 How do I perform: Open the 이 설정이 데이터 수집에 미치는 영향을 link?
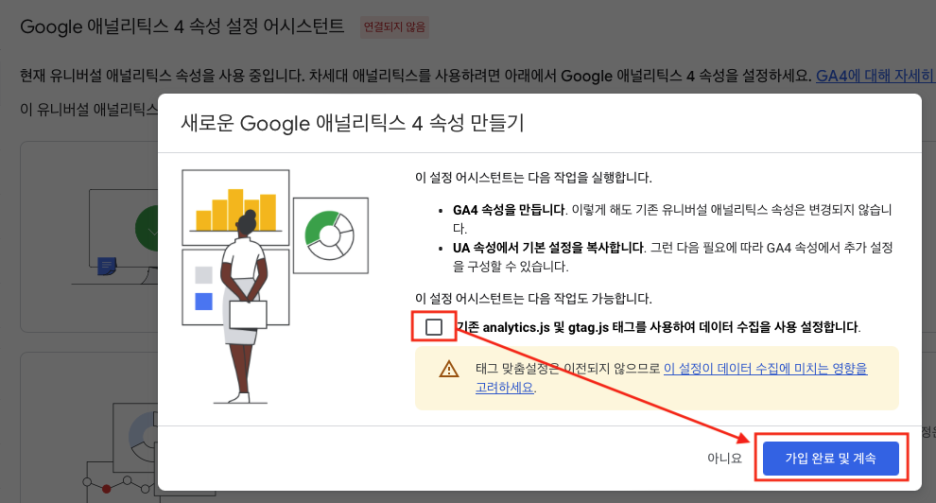[765, 368]
